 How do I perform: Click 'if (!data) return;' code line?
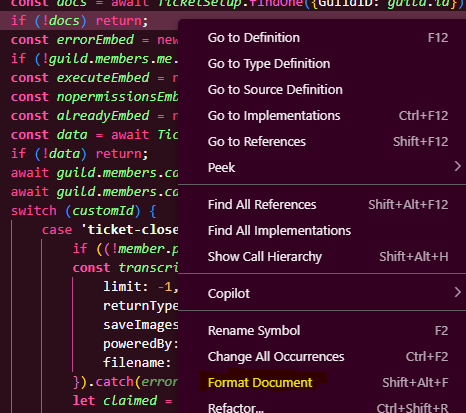[79, 154]
